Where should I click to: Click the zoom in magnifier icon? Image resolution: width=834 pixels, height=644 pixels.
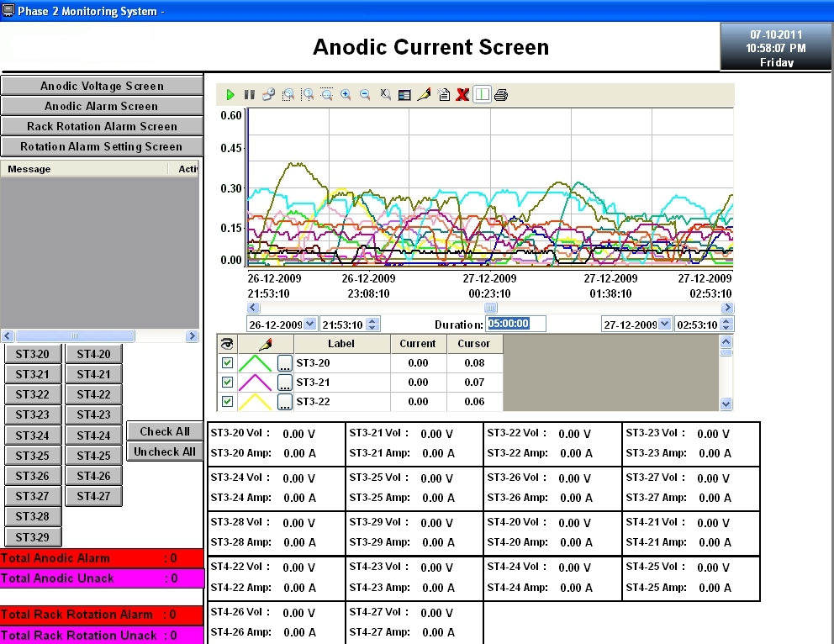click(x=346, y=95)
